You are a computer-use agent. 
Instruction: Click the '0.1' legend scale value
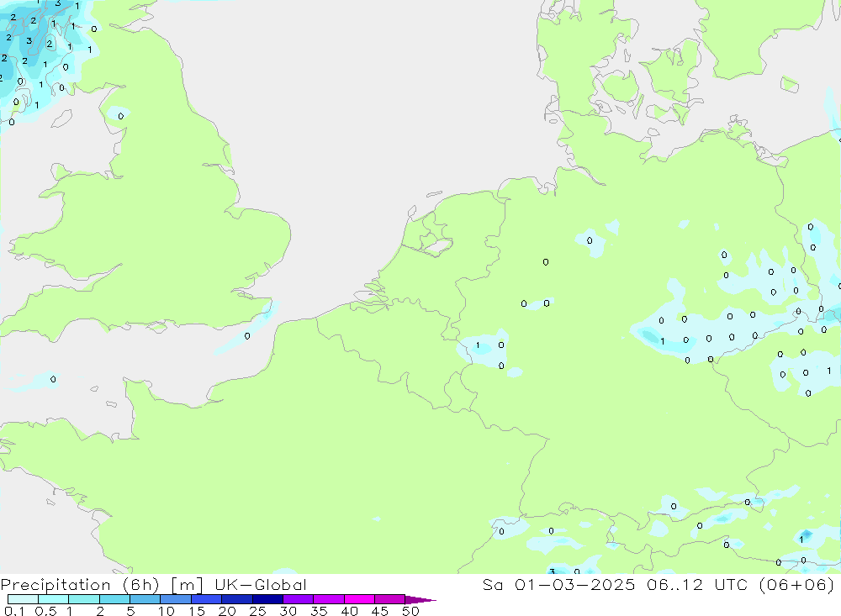[14, 611]
